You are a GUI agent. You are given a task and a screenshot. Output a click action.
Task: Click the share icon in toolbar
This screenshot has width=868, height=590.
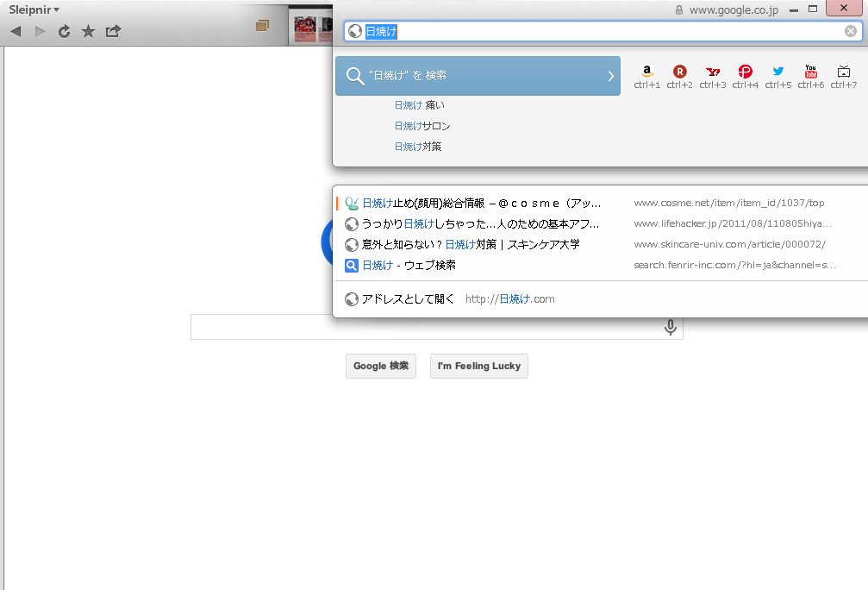113,32
